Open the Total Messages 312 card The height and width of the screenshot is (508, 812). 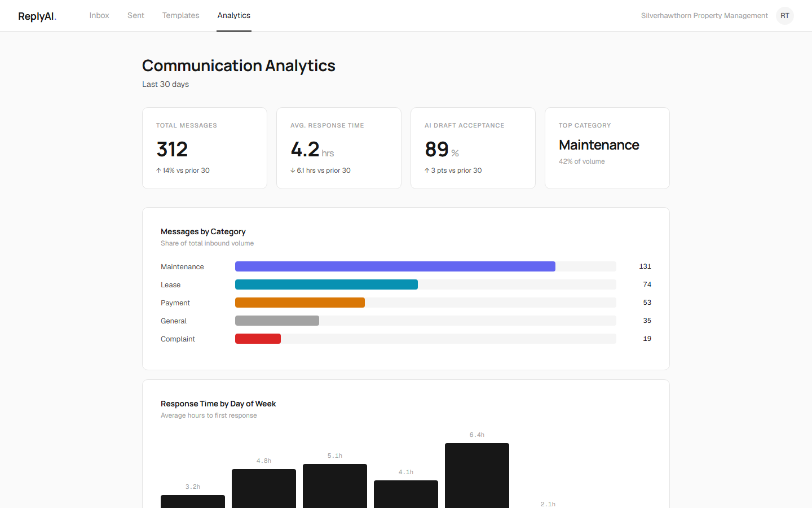pos(205,148)
